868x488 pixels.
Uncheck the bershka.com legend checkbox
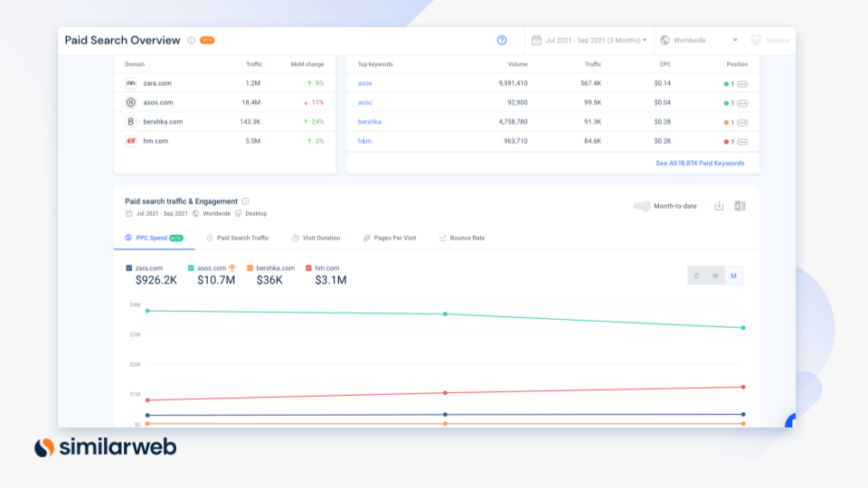tap(250, 267)
